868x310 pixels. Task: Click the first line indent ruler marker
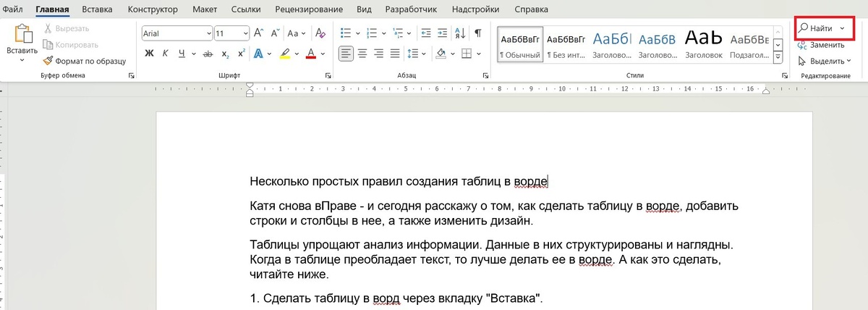pos(250,85)
